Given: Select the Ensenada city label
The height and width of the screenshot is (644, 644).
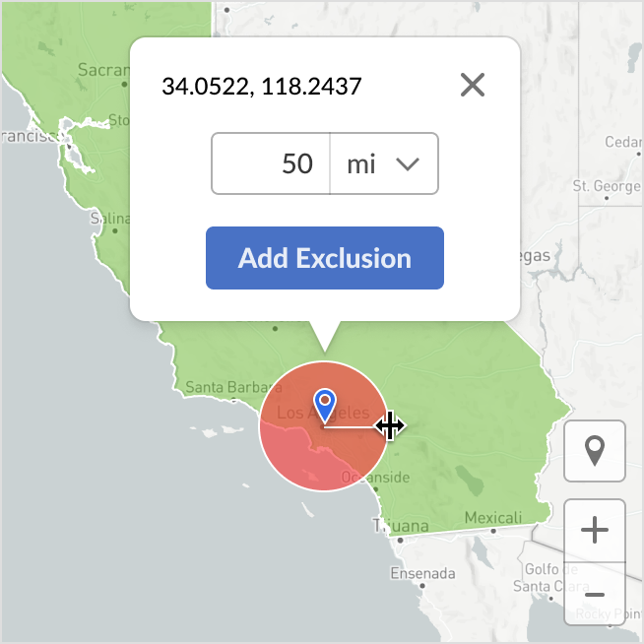Looking at the screenshot, I should pyautogui.click(x=422, y=573).
